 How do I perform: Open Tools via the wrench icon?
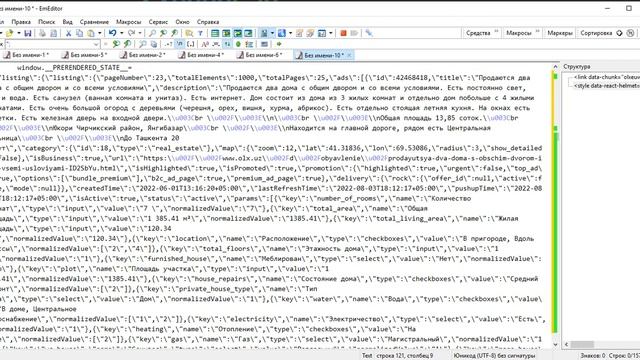369,33
